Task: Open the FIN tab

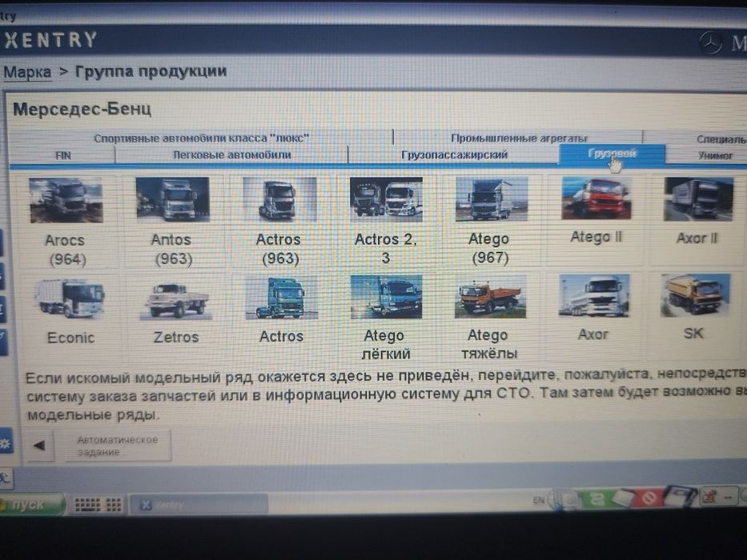Action: tap(63, 156)
